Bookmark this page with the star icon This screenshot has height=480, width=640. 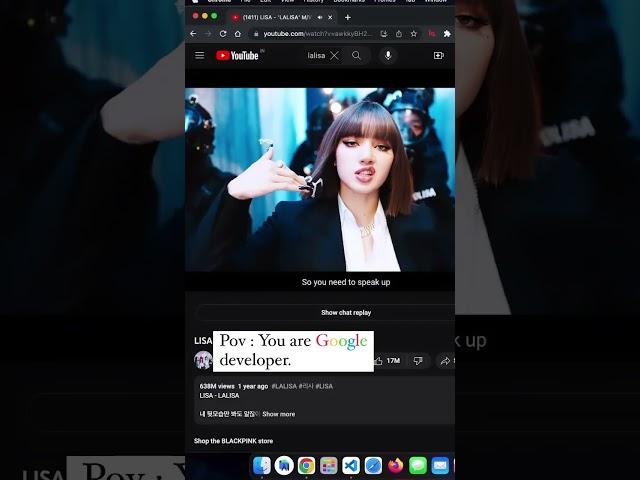coord(413,34)
